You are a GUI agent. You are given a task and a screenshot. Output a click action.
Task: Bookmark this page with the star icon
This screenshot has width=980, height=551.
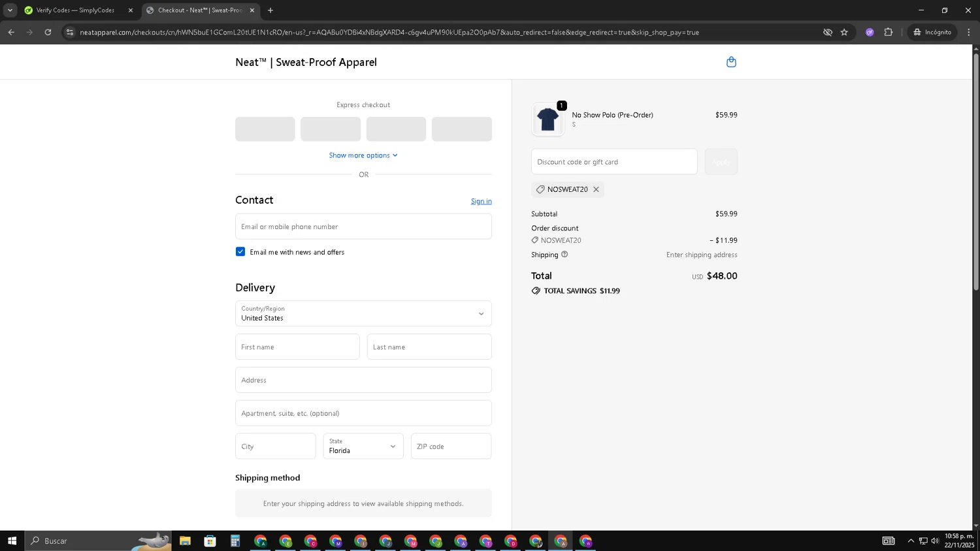(844, 32)
